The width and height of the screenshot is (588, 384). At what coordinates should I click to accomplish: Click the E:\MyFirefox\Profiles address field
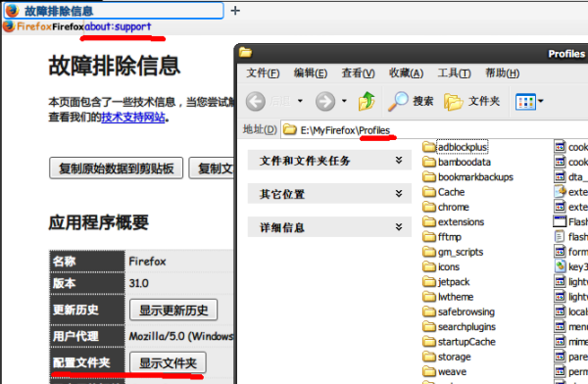[435, 130]
